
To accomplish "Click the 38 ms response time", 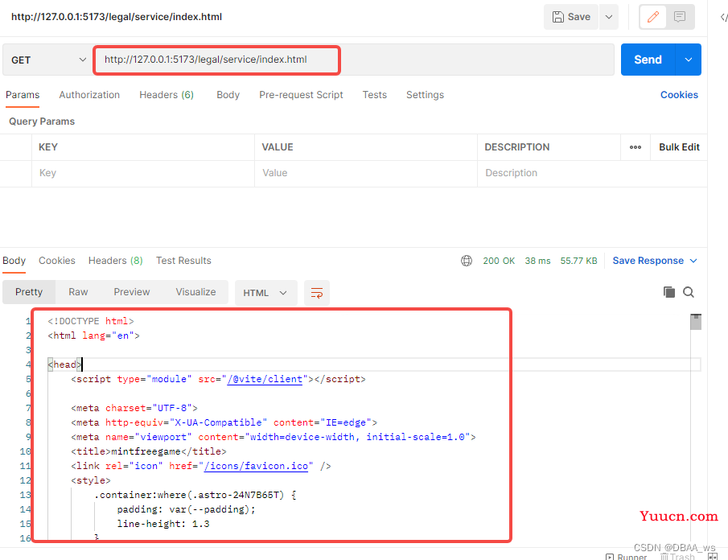I will coord(537,261).
